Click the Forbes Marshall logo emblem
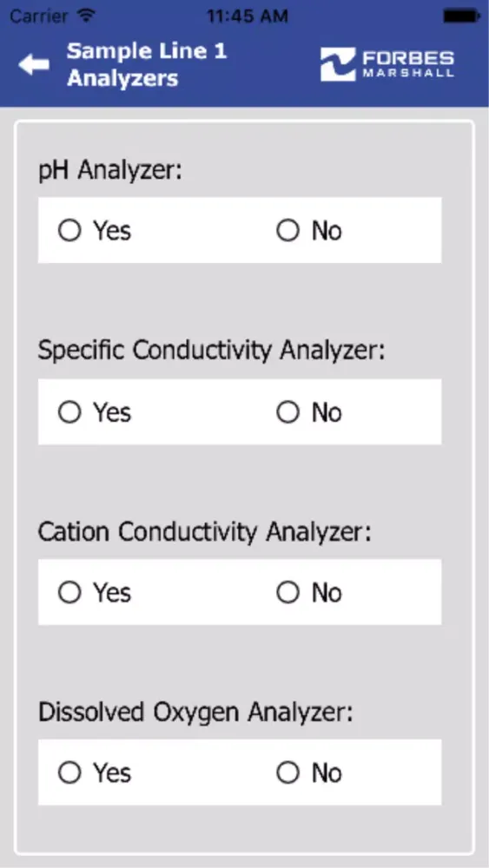 pyautogui.click(x=338, y=65)
